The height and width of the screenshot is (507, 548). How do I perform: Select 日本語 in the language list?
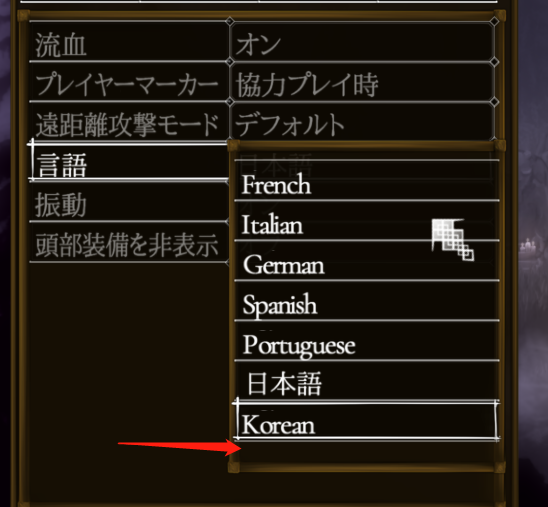367,381
